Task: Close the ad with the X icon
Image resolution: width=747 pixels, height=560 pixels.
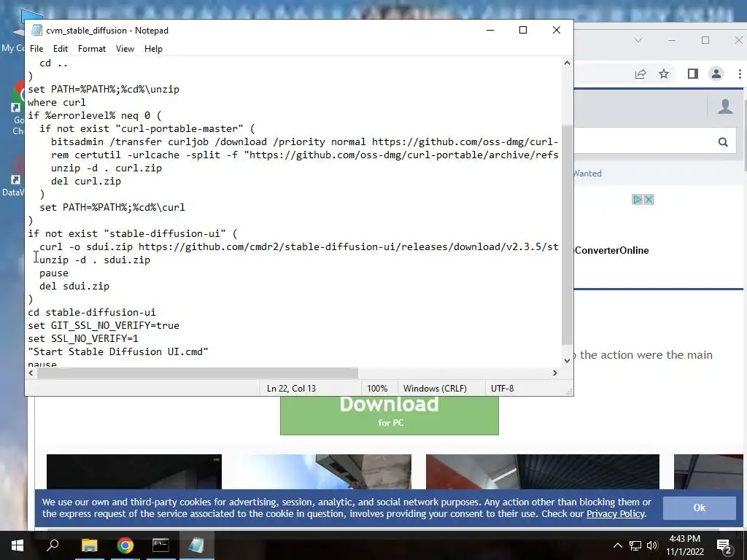Action: click(649, 200)
